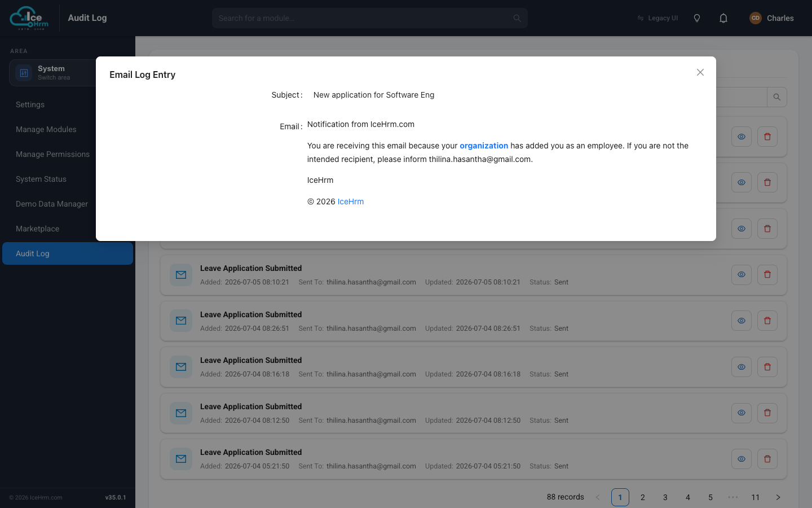
Task: Jump to last page 11
Action: [x=756, y=497]
